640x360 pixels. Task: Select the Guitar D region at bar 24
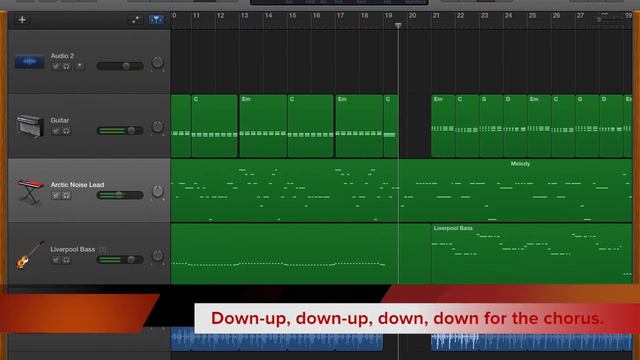(x=516, y=126)
